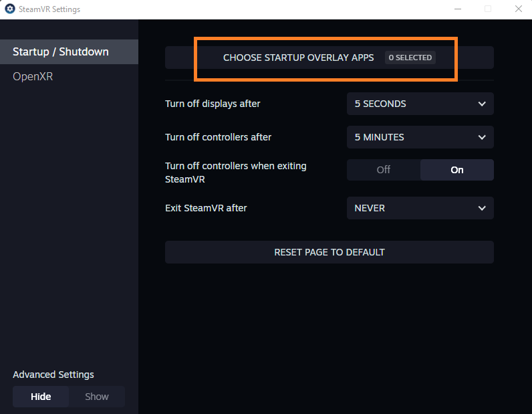The image size is (532, 414).
Task: Click the 0 Selected badge
Action: [410, 58]
